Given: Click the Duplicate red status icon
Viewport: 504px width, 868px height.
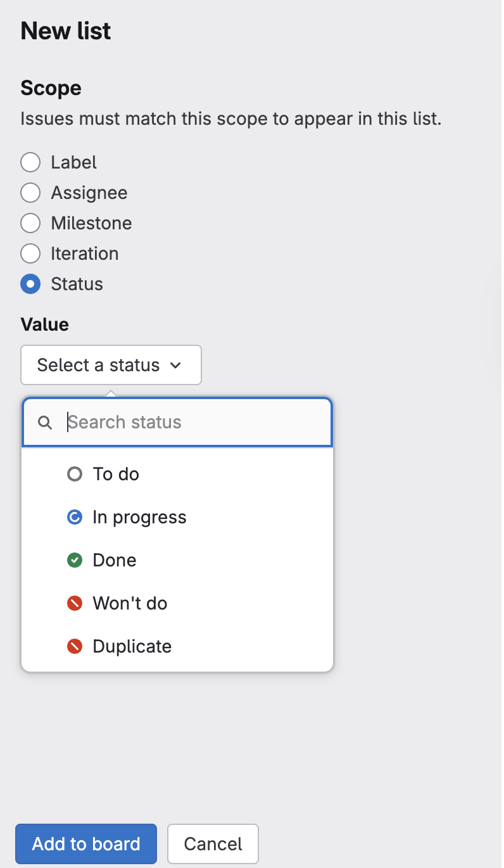Looking at the screenshot, I should pos(74,646).
